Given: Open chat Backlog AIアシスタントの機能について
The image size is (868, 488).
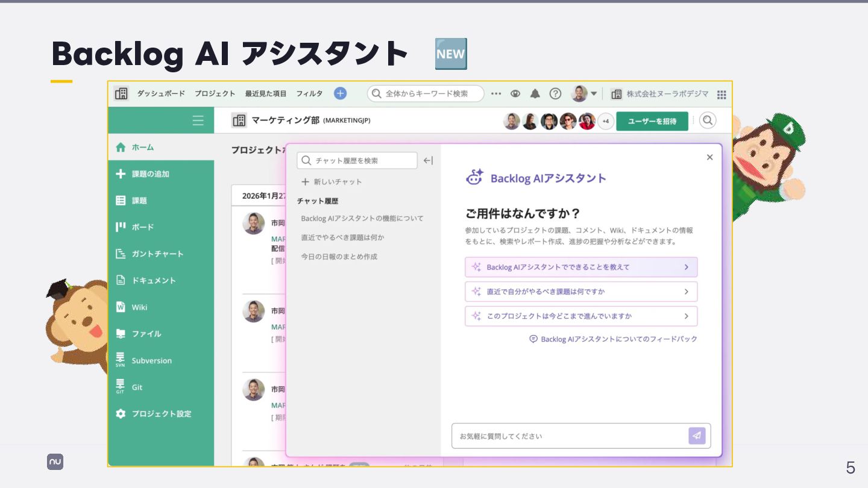Looking at the screenshot, I should [362, 218].
